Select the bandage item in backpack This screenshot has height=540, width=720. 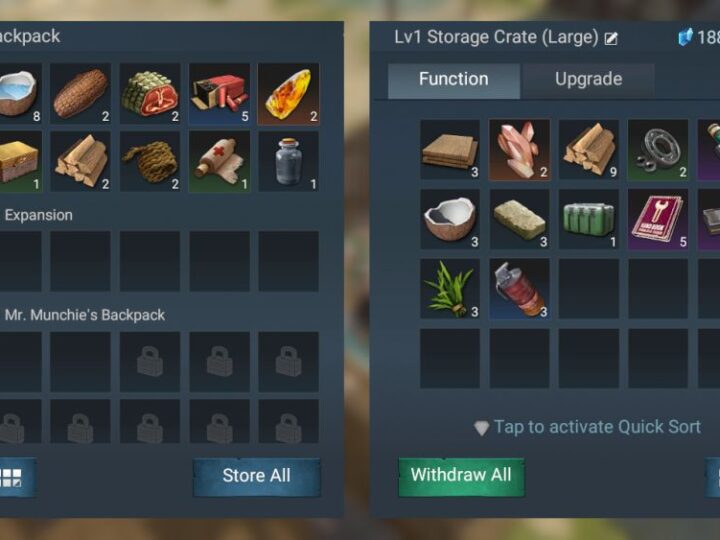click(x=219, y=162)
